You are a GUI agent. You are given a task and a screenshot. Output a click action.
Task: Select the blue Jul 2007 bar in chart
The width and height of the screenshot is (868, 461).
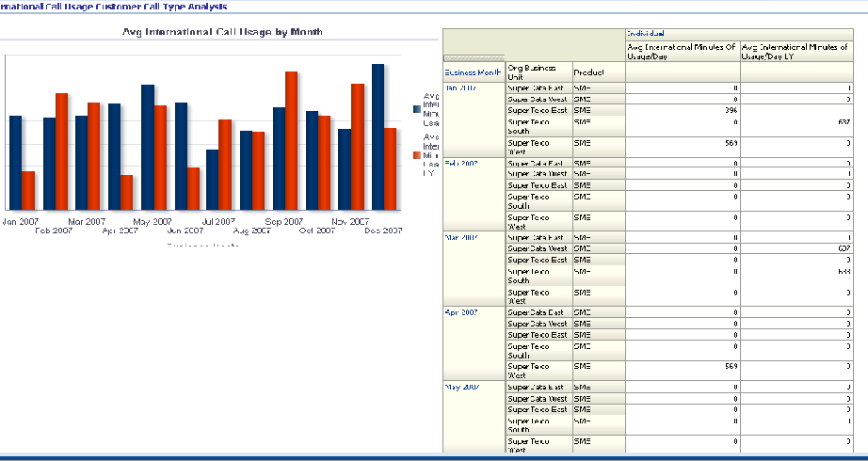[x=212, y=180]
